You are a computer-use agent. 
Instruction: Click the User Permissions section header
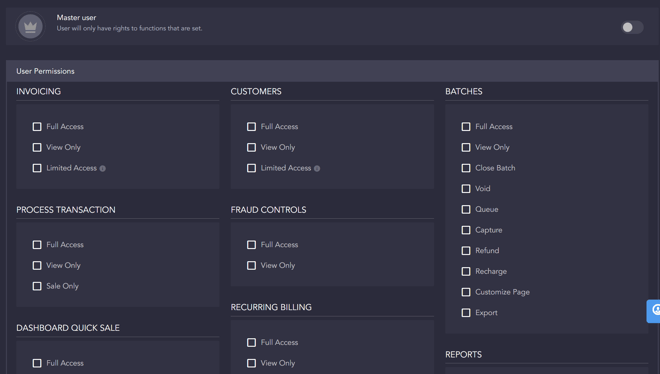pyautogui.click(x=332, y=71)
